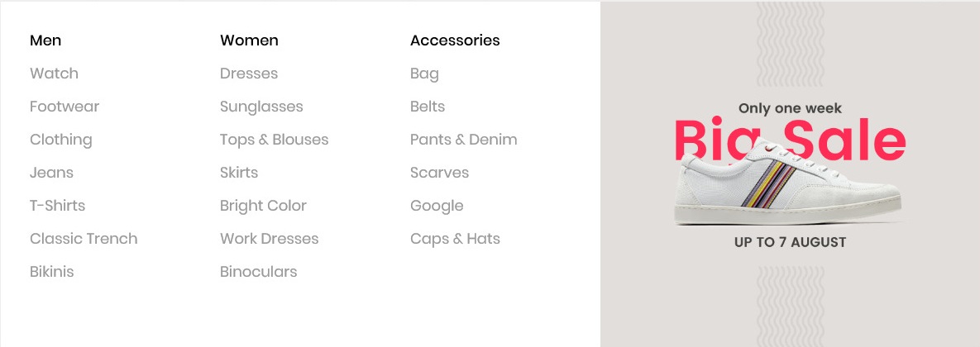Browse Tops & Blouses
Screen dimensions: 980x347
point(274,140)
